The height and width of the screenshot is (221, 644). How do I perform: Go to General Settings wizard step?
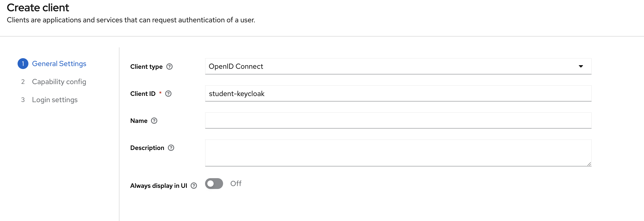(x=59, y=64)
